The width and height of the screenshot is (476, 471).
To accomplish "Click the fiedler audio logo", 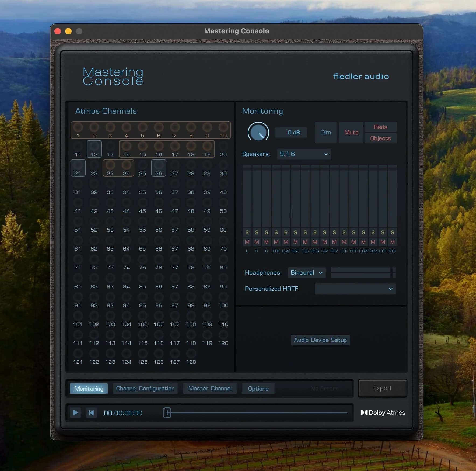I will 361,76.
